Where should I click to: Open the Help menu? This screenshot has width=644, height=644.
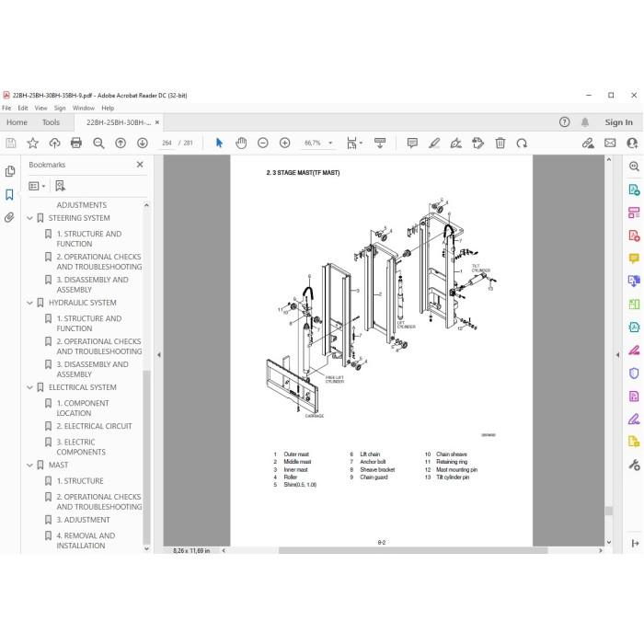pos(108,108)
